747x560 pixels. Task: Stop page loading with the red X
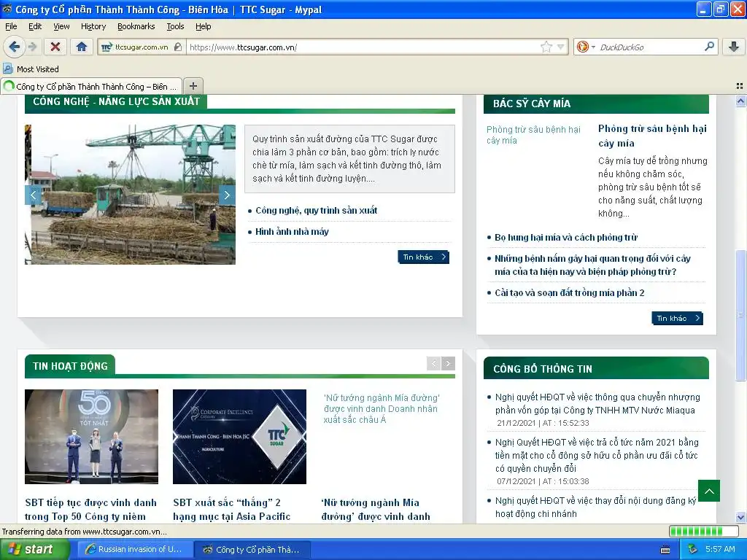(55, 47)
